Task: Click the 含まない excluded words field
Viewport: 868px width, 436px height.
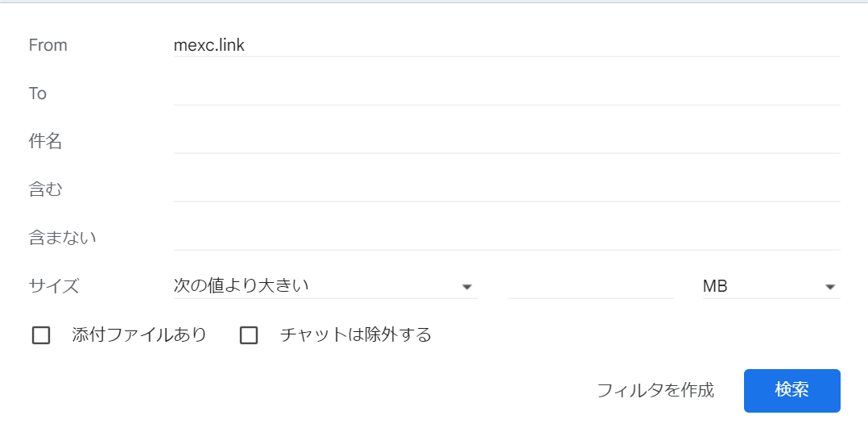Action: point(506,239)
